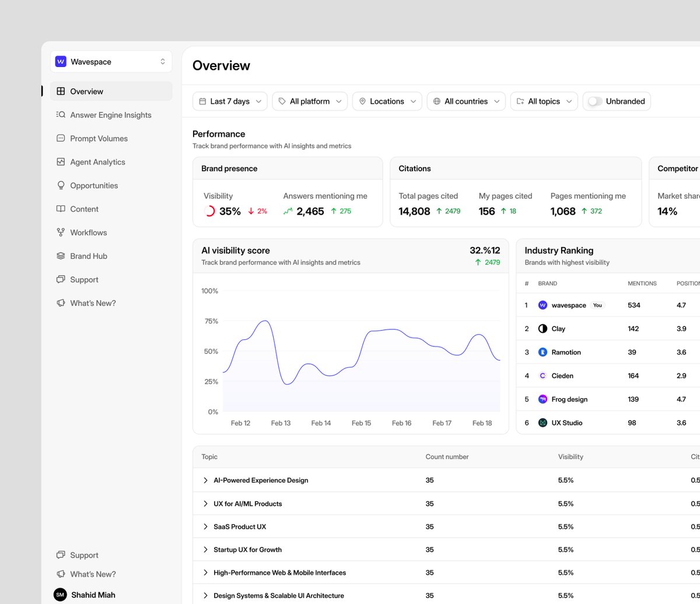700x604 pixels.
Task: Select Overview in the sidebar
Action: pyautogui.click(x=111, y=92)
